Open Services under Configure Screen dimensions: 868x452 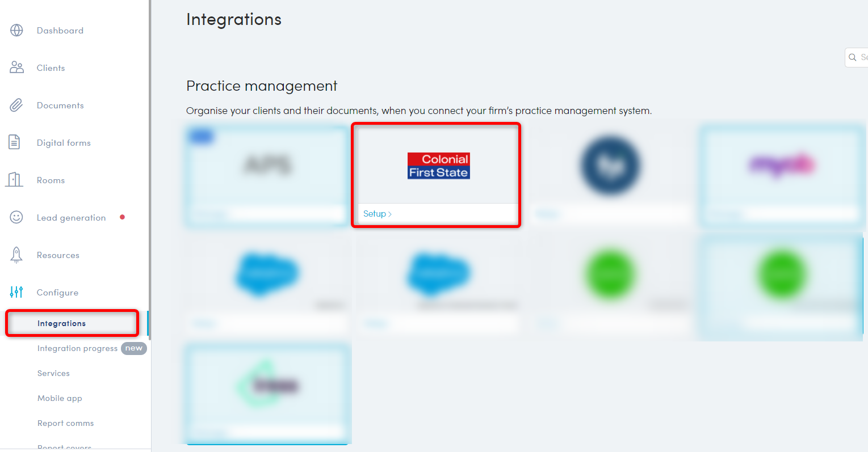point(53,373)
